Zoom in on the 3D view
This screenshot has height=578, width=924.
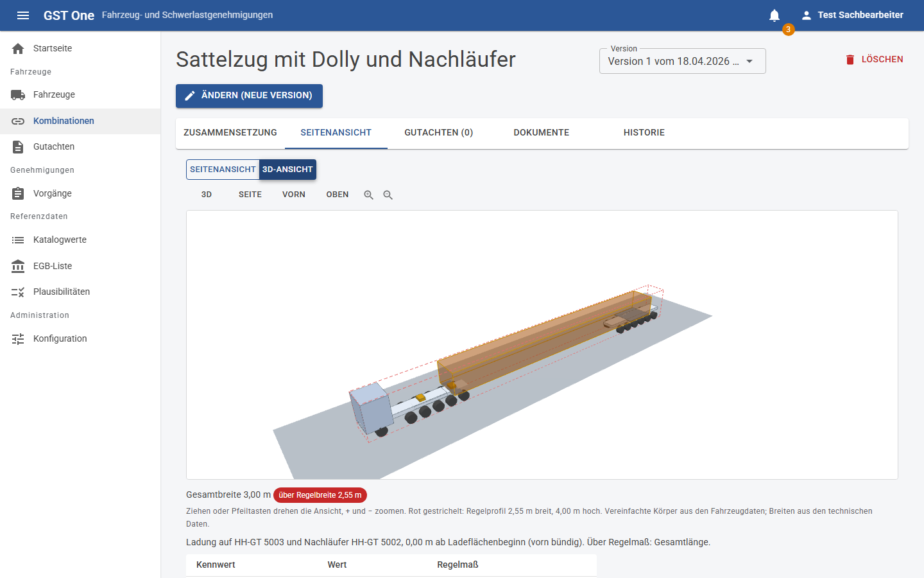[368, 195]
